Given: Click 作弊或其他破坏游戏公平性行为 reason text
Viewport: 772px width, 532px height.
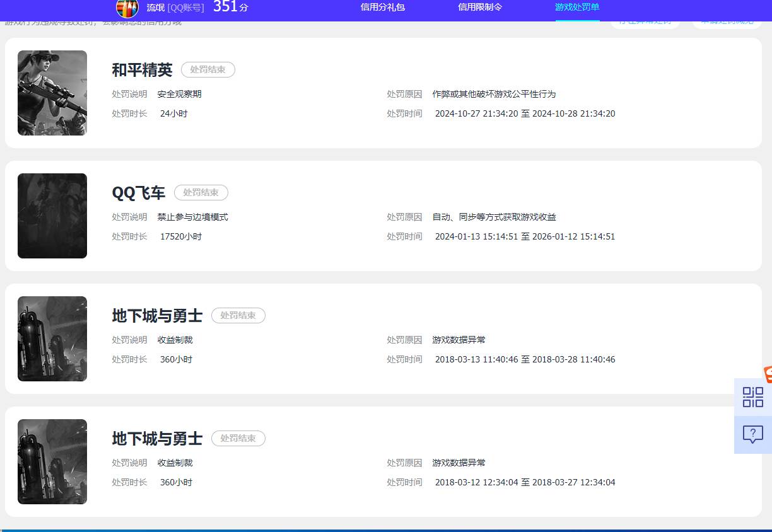Looking at the screenshot, I should pos(494,95).
